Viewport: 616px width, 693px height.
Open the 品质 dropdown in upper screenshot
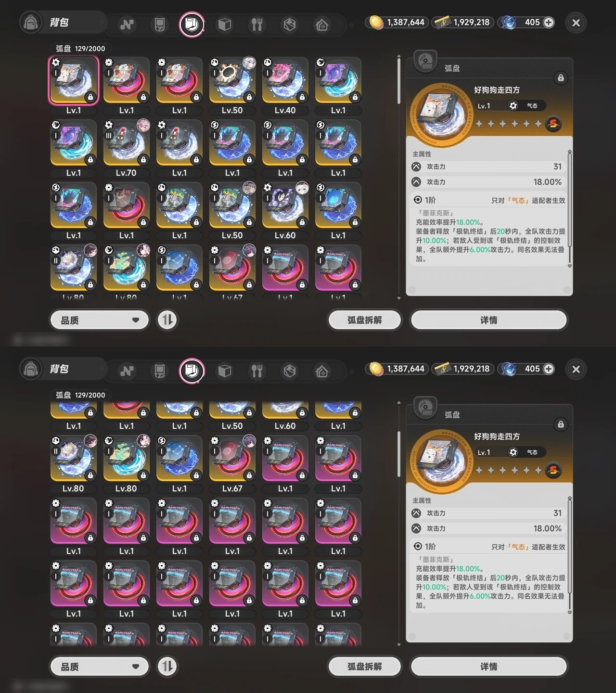click(100, 320)
